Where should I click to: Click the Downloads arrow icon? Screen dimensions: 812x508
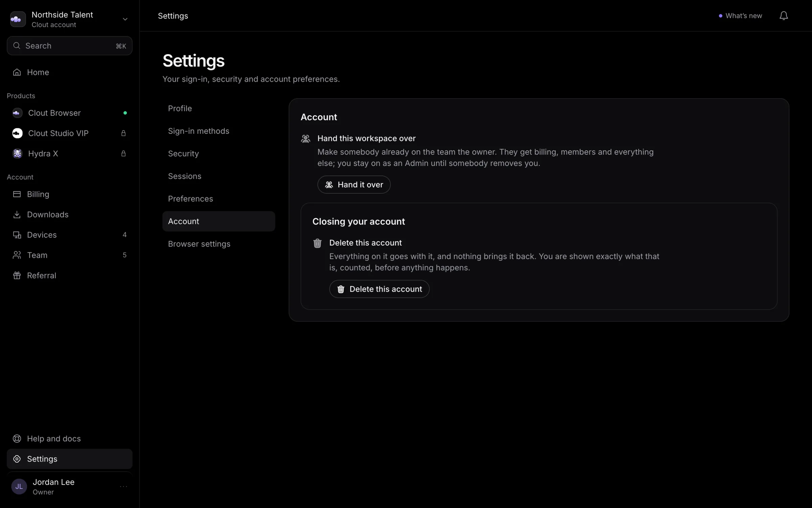click(17, 214)
